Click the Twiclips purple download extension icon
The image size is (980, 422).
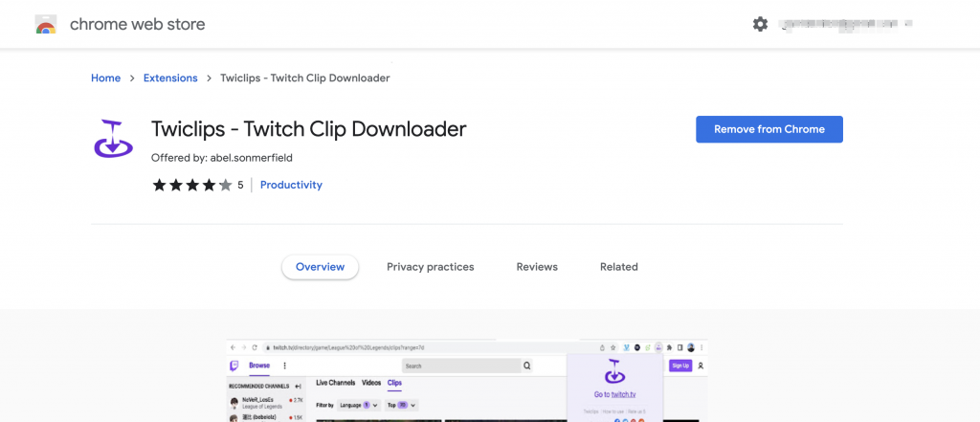pos(114,138)
